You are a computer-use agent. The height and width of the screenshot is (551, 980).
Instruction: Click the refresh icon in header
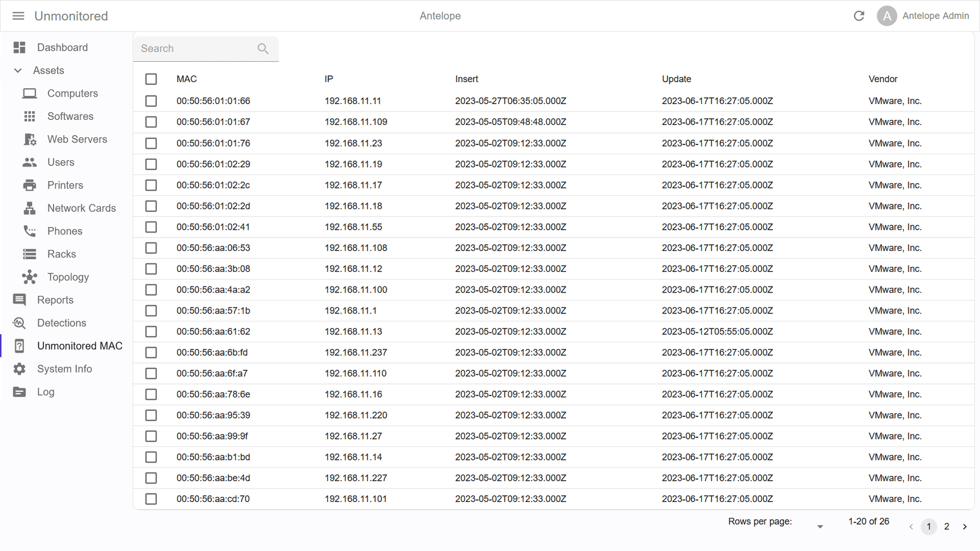pyautogui.click(x=859, y=16)
